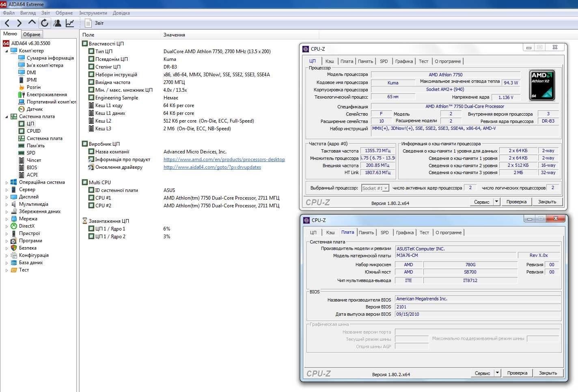578x392 pixels.
Task: Expand Операційна система node
Action: pyautogui.click(x=6, y=183)
